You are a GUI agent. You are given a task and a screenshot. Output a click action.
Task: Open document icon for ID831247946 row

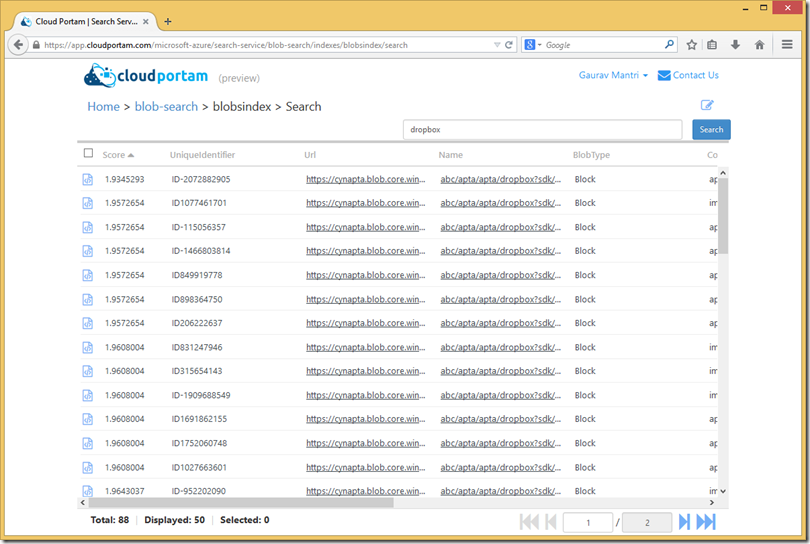(88, 348)
